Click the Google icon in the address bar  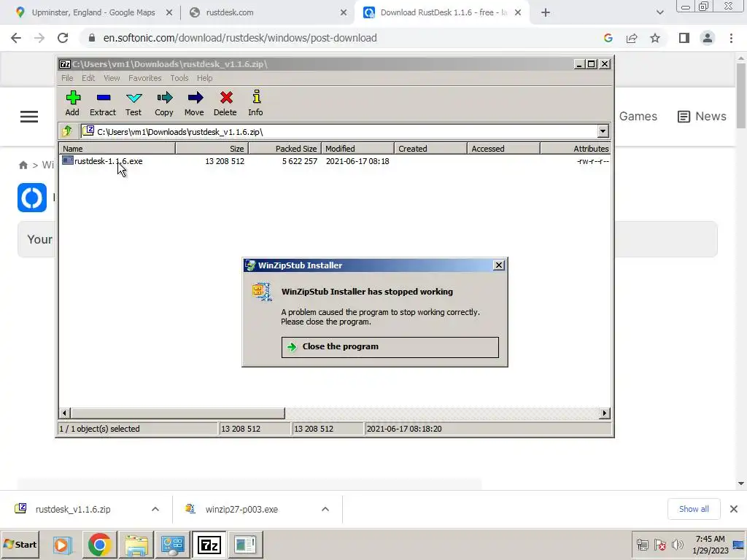click(x=608, y=38)
